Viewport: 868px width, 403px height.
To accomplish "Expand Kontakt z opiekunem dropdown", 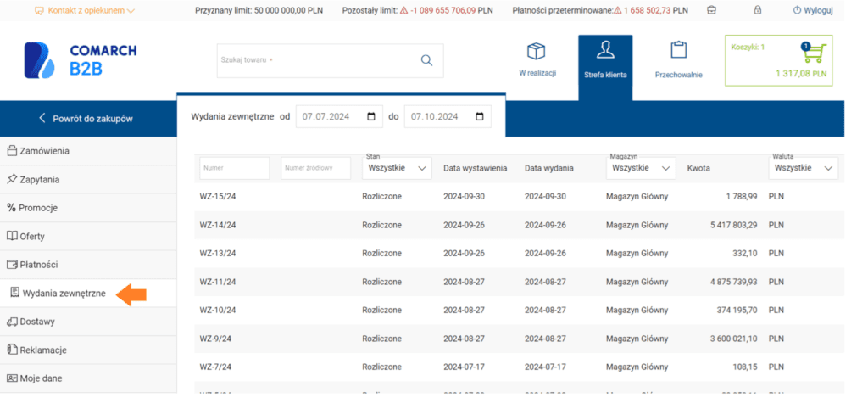I will tap(84, 10).
